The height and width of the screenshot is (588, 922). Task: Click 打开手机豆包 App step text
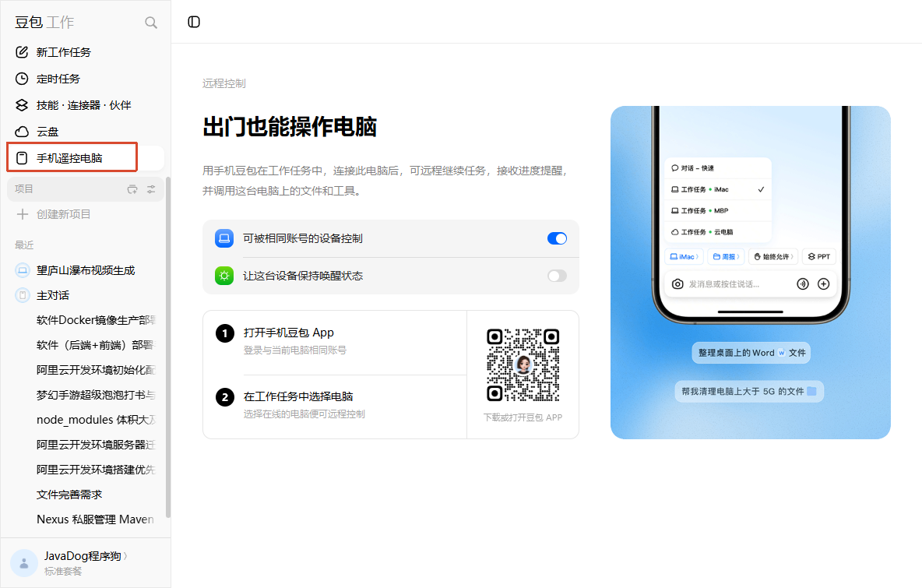point(289,333)
